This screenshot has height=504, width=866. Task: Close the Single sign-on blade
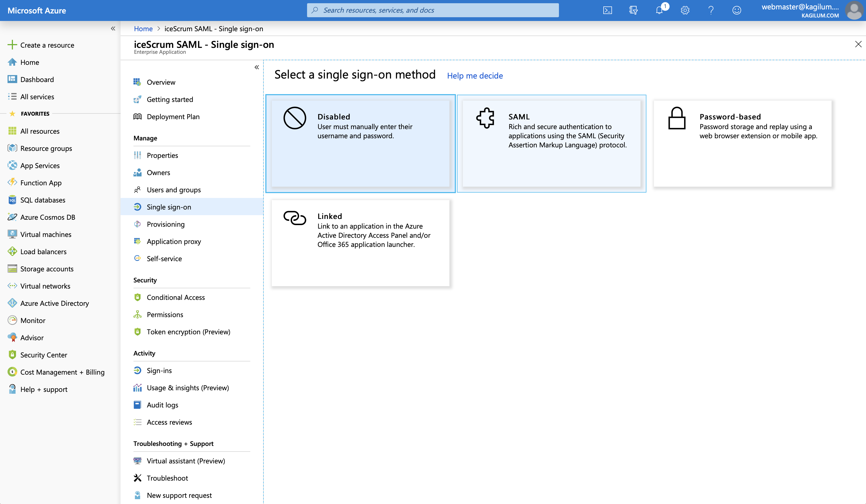(x=858, y=44)
